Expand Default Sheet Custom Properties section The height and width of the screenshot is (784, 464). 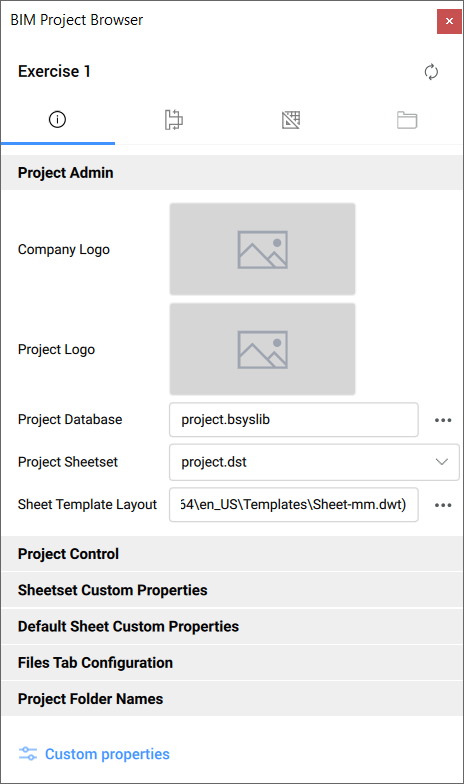click(232, 626)
